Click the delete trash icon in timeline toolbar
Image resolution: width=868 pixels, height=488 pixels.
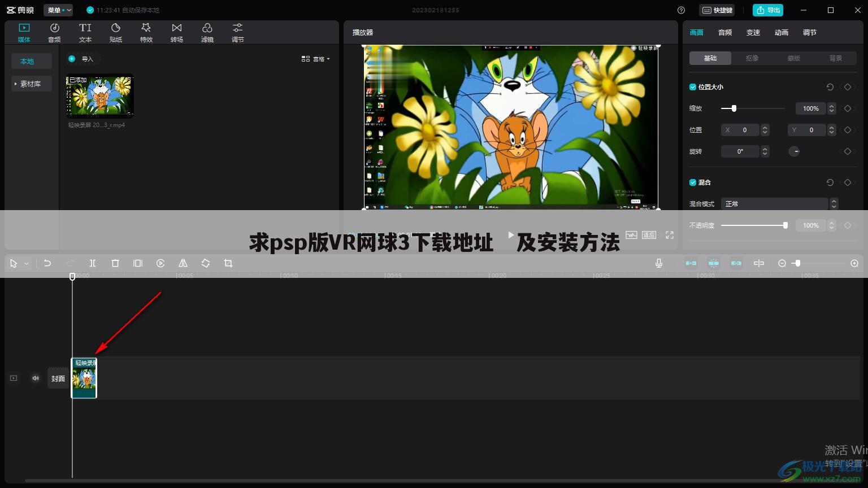pos(115,263)
